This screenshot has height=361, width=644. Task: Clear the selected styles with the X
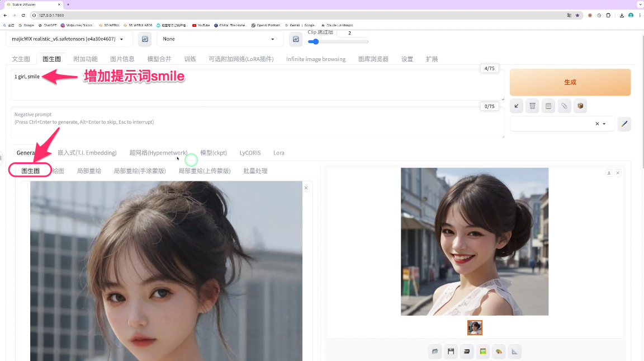(597, 124)
